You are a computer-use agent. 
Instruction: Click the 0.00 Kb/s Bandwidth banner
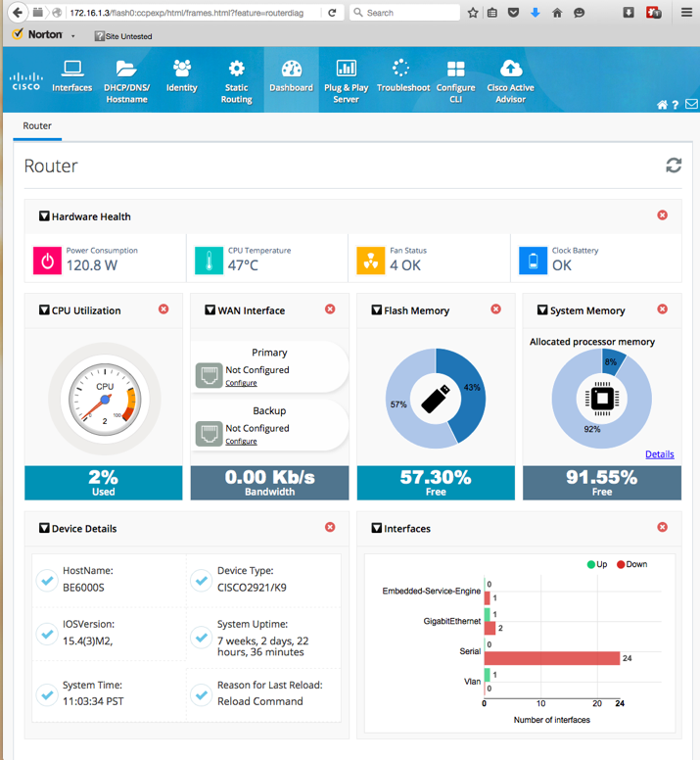tap(269, 483)
